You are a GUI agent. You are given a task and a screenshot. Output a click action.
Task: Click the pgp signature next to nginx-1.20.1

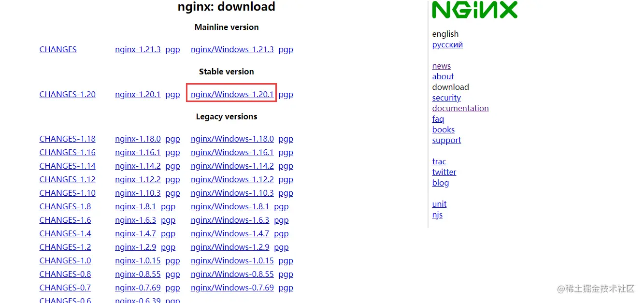coord(172,94)
